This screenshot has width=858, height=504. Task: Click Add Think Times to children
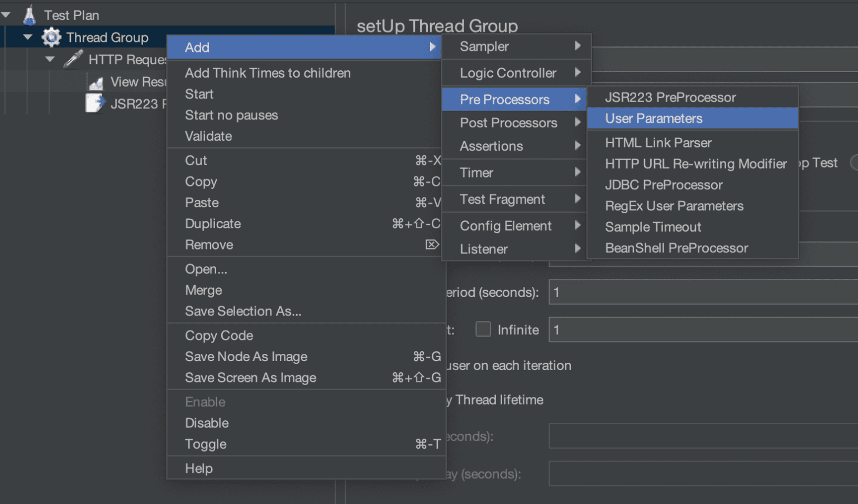pyautogui.click(x=268, y=73)
